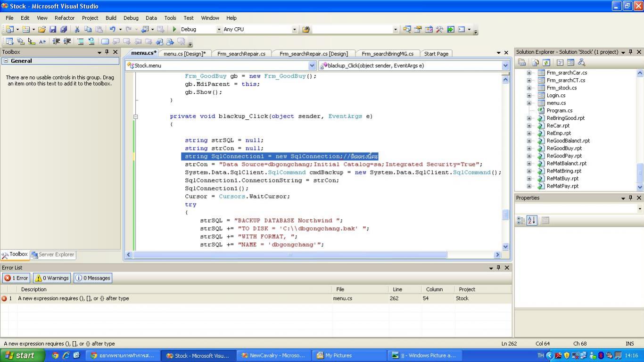Switch to menu.cs [Design] tab

tap(185, 54)
